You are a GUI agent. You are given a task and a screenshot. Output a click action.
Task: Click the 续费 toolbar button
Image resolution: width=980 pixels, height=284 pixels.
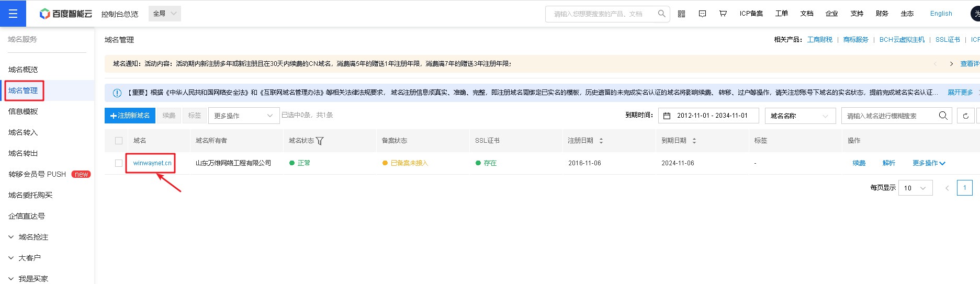tap(168, 116)
